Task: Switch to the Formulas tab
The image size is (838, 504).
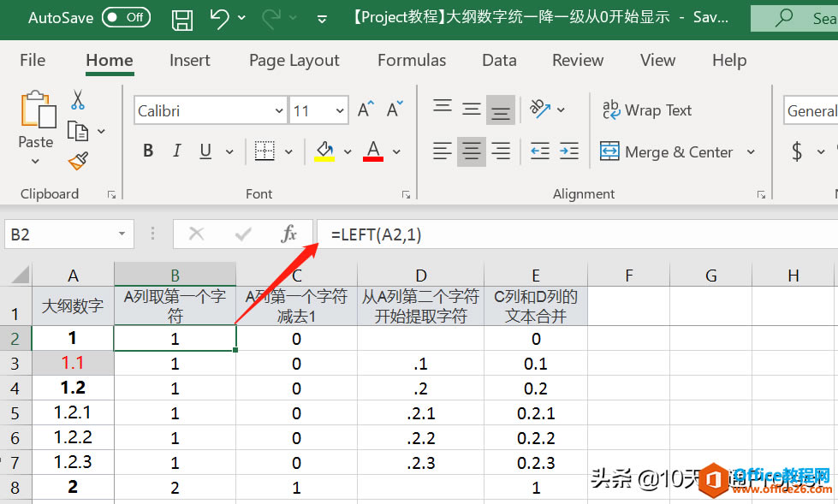Action: pyautogui.click(x=412, y=60)
